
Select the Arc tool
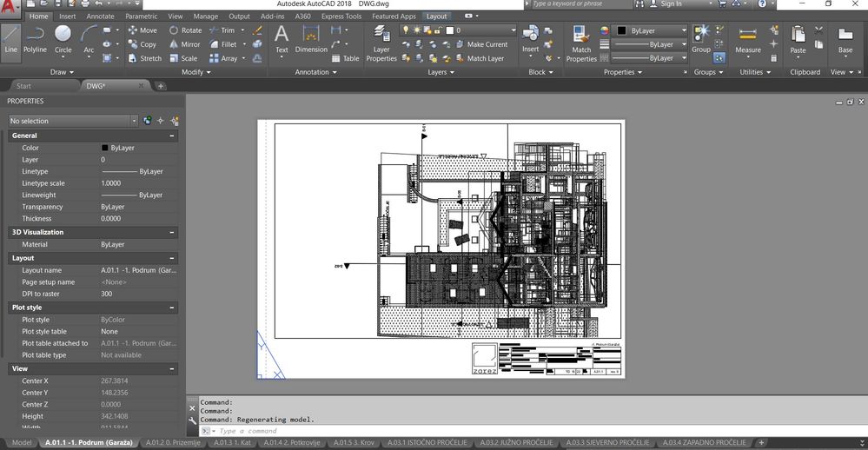coord(89,39)
